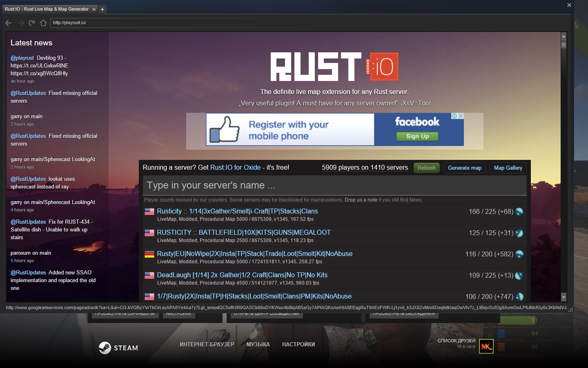588x368 pixels.
Task: Open the ad info icon
Action: pos(454,116)
